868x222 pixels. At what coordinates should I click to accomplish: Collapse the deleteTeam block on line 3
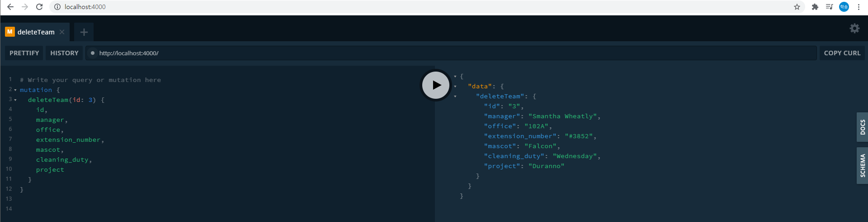pyautogui.click(x=15, y=100)
